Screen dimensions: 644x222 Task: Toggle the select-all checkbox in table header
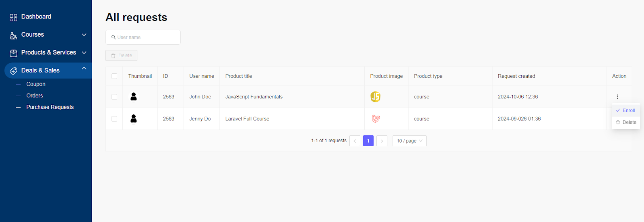114,76
